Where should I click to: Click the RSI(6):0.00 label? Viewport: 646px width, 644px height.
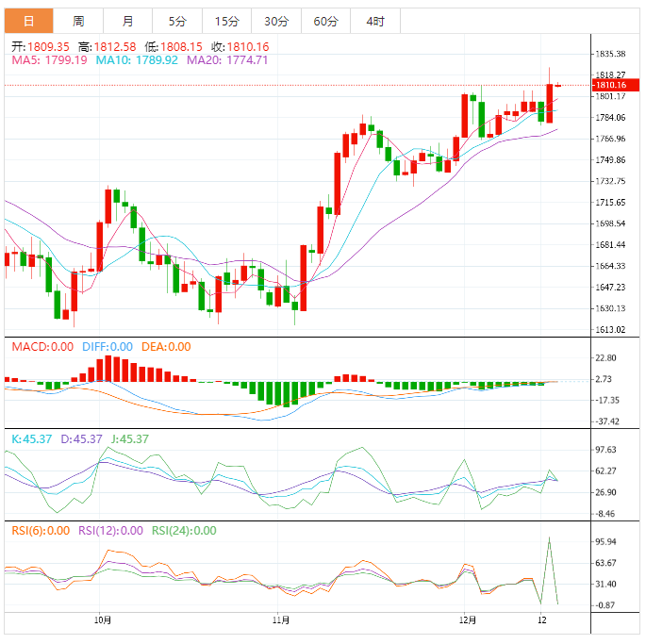41,531
